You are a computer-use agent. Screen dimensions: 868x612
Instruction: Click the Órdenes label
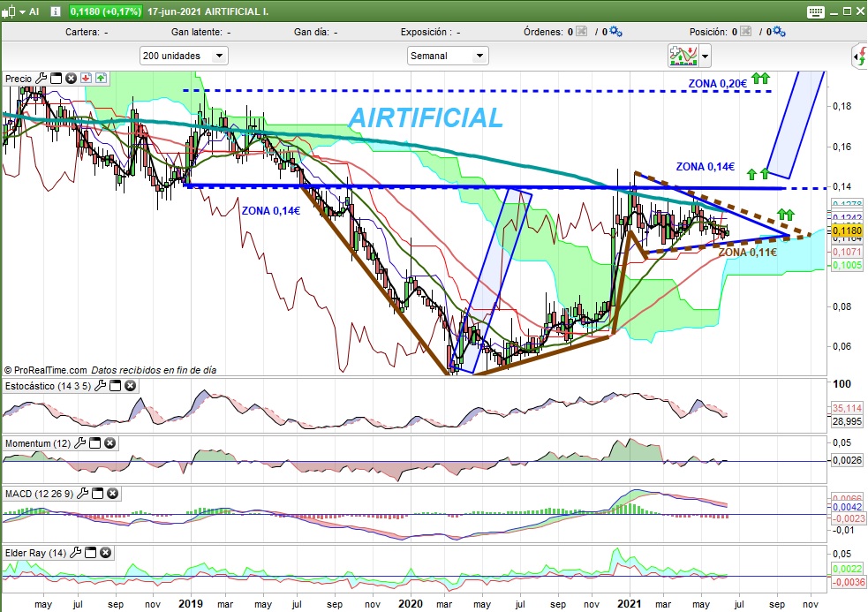point(544,32)
